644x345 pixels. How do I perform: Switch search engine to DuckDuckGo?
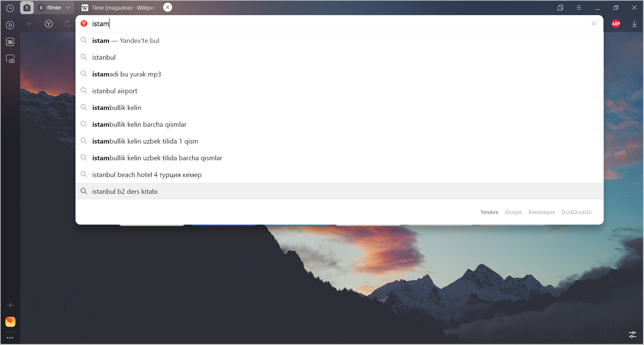576,212
